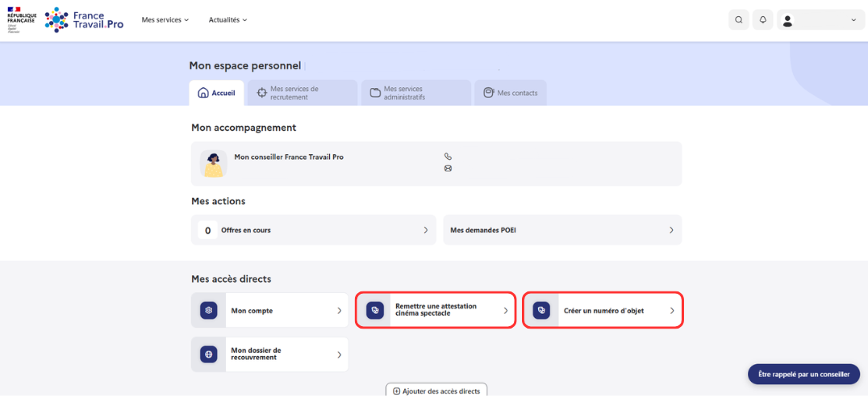868x398 pixels.
Task: Expand the Mes services menu
Action: click(165, 20)
